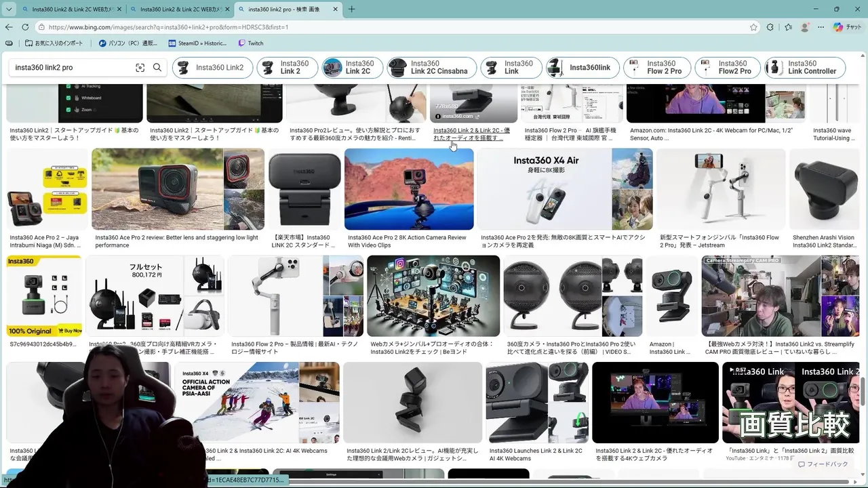Open '100% Original Buy Now' product image
Screen dimensions: 868x488
tap(45, 296)
